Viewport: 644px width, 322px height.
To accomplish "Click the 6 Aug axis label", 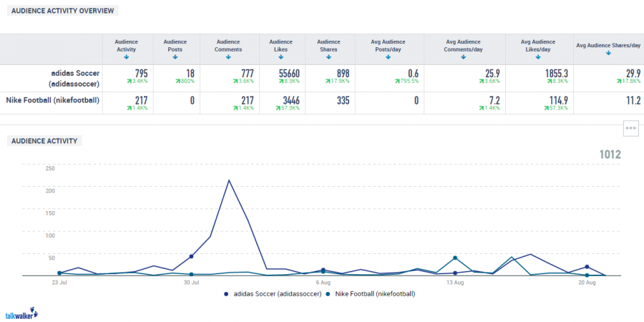I will (323, 282).
